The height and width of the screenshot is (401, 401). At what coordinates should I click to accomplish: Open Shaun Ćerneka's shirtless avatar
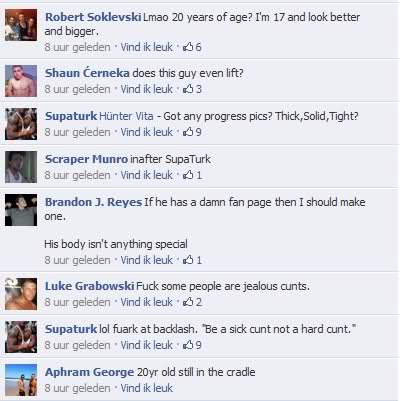pos(21,81)
